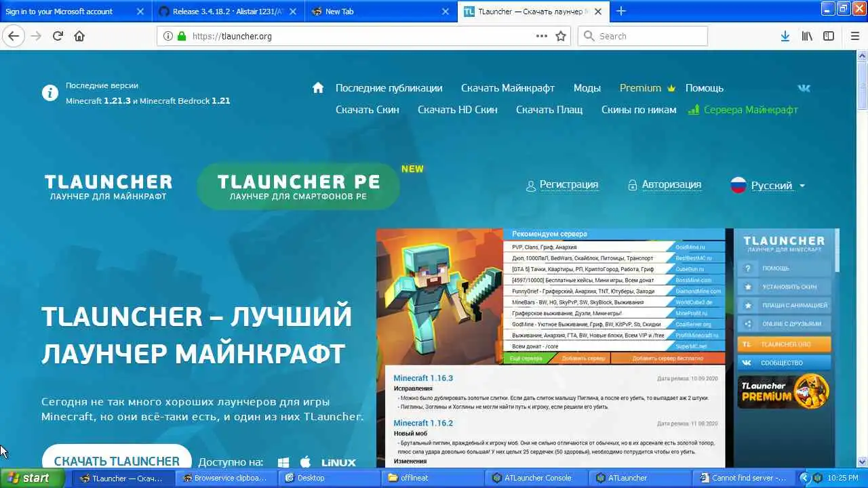Open a new tab with the plus button
The width and height of the screenshot is (868, 488).
[x=621, y=11]
